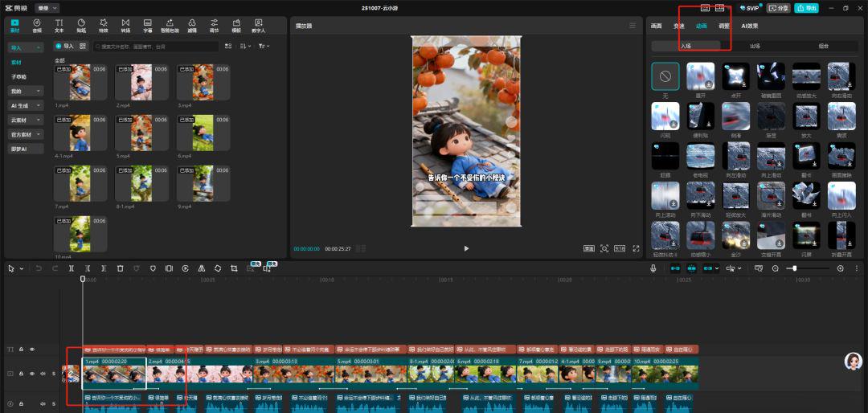The image size is (868, 413).
Task: Click the grid view icon beside 导入
Action: 83,46
